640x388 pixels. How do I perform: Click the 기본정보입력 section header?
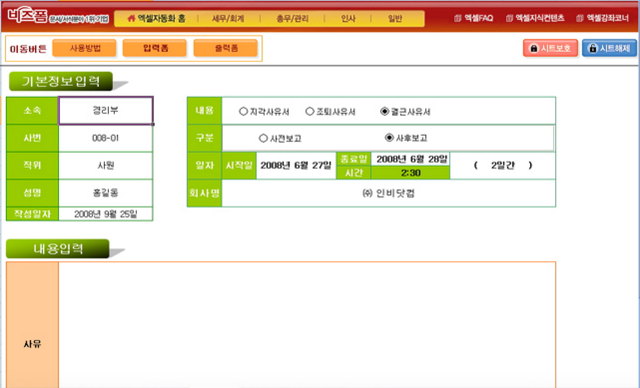coord(61,81)
